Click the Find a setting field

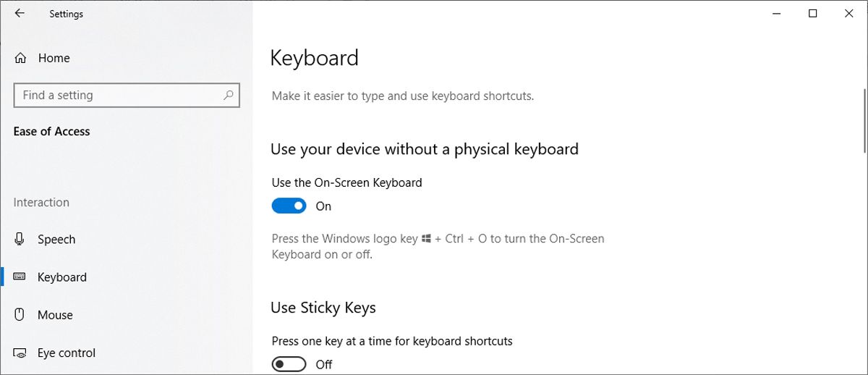click(x=116, y=95)
